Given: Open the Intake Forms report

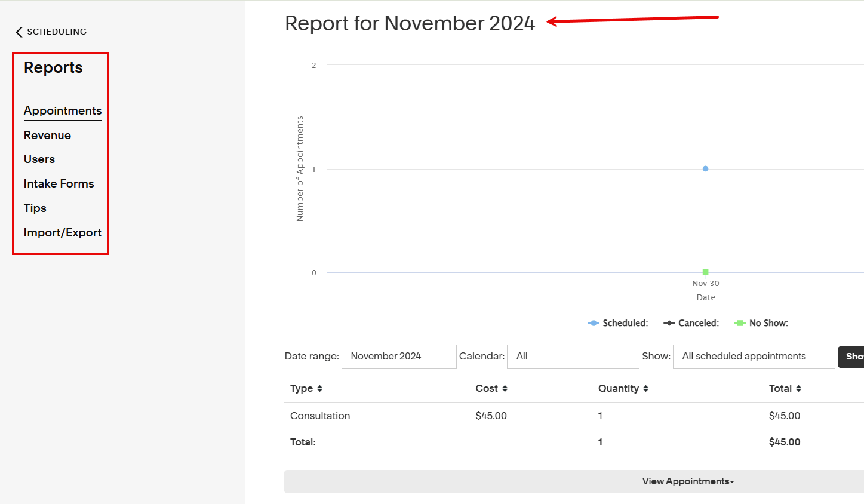Looking at the screenshot, I should pyautogui.click(x=59, y=183).
